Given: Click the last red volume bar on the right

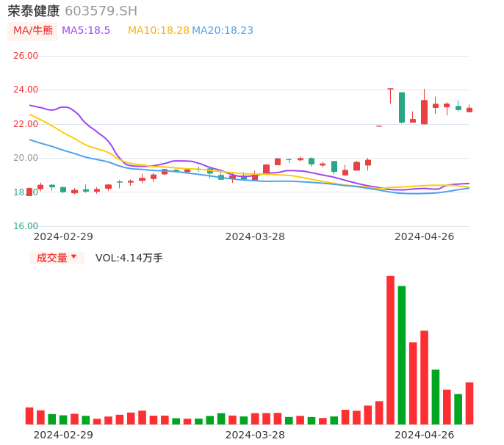Looking at the screenshot, I should pos(469,403).
